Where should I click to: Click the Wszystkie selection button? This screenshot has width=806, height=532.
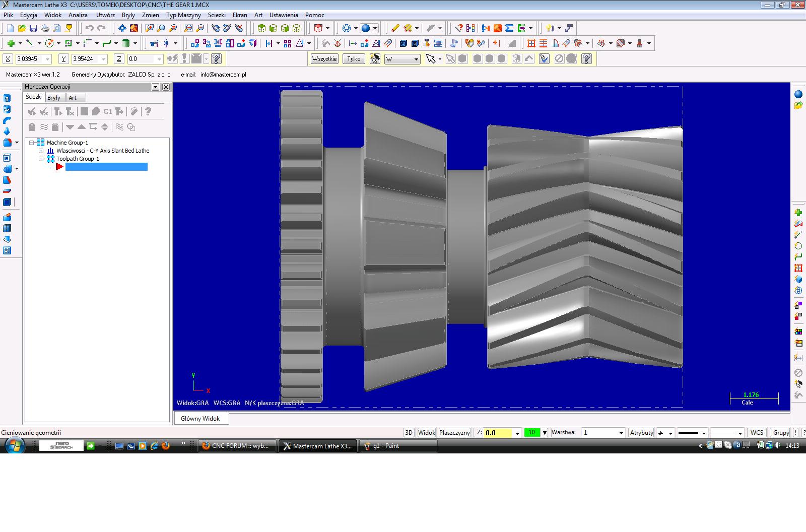324,59
